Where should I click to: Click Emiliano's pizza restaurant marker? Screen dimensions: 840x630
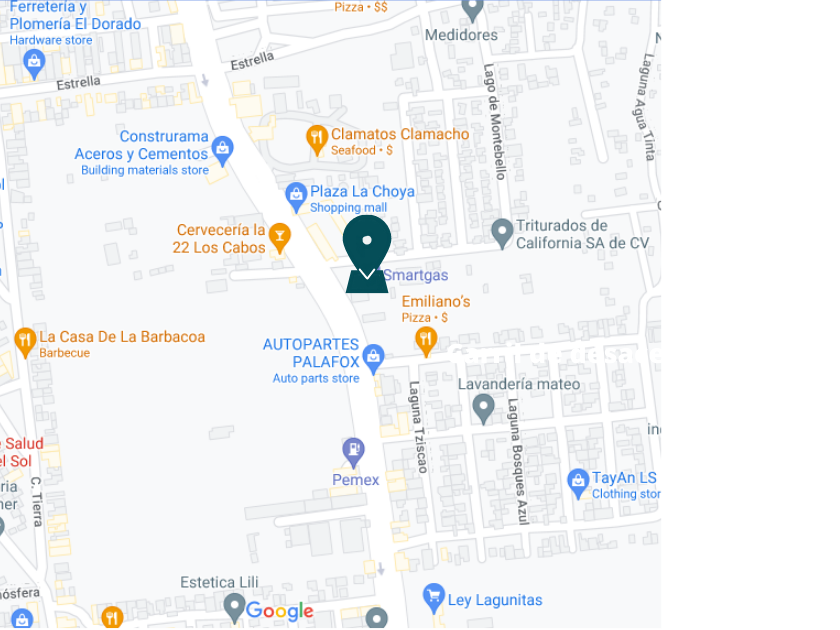coord(426,341)
